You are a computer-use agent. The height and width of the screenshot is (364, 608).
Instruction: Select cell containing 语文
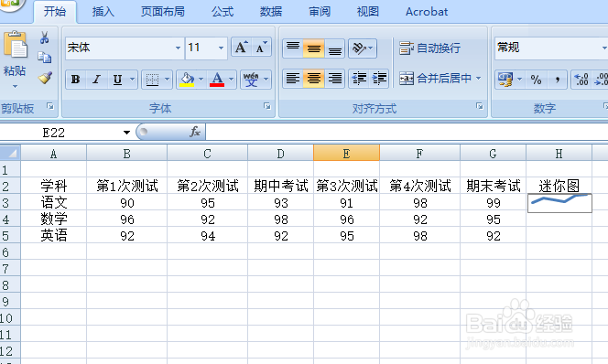(x=53, y=202)
